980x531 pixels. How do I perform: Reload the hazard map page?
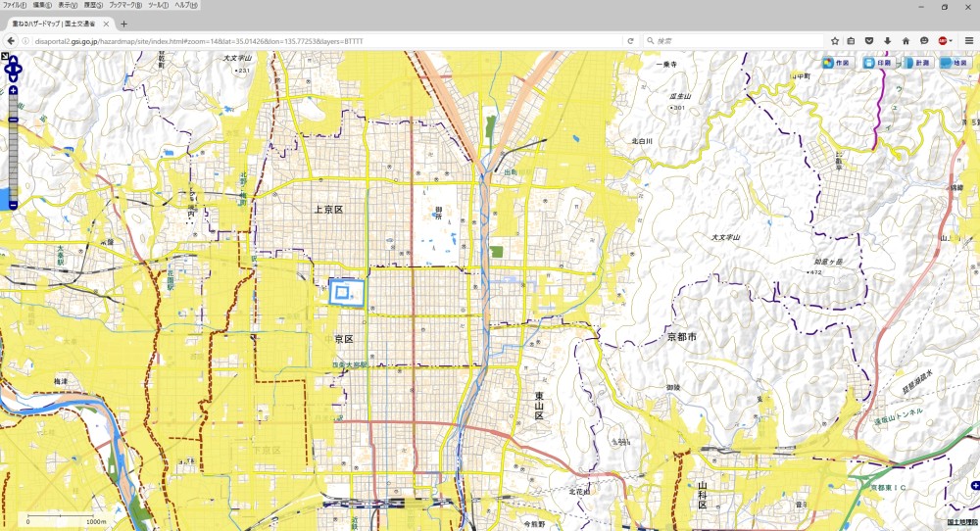click(630, 41)
